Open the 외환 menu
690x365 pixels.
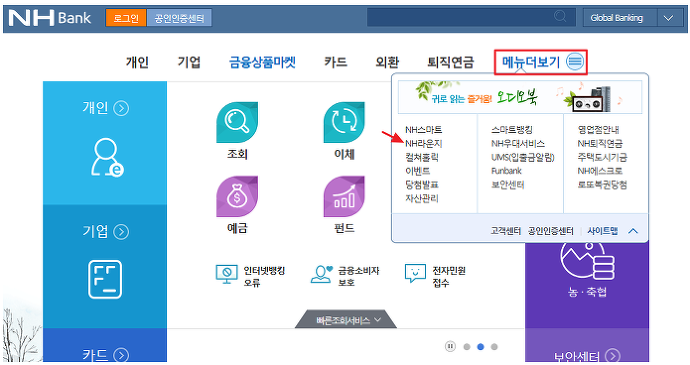click(x=387, y=62)
